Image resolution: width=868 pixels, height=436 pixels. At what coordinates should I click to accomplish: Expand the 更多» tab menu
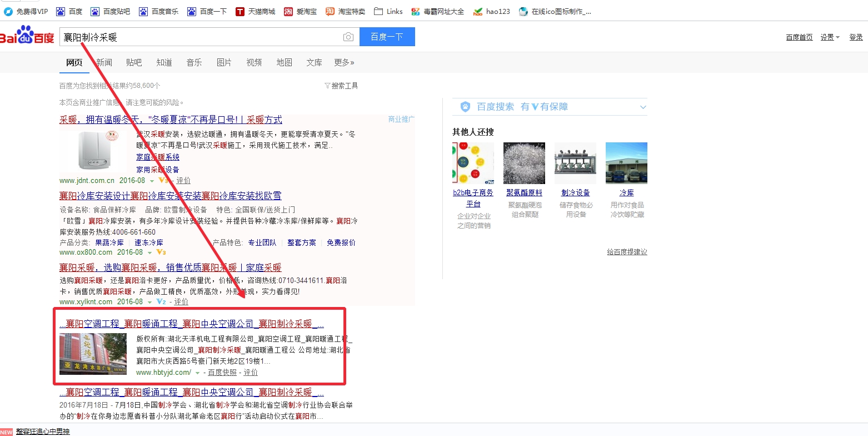point(344,62)
